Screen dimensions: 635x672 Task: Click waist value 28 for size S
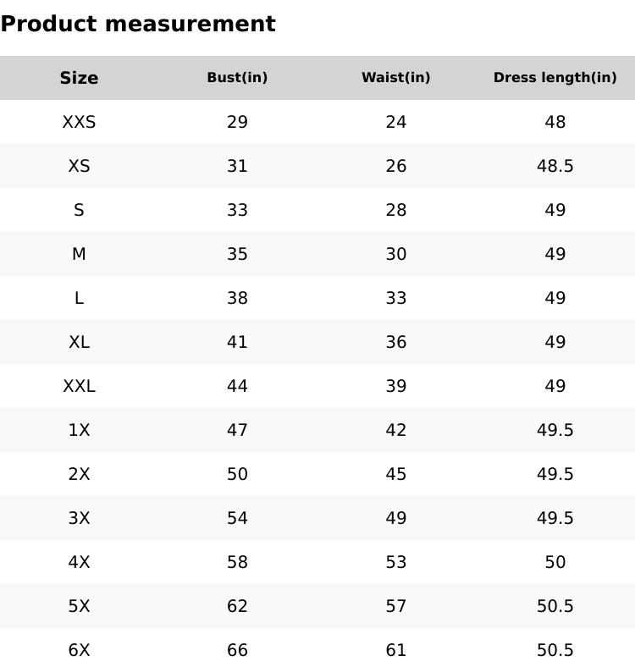click(395, 210)
